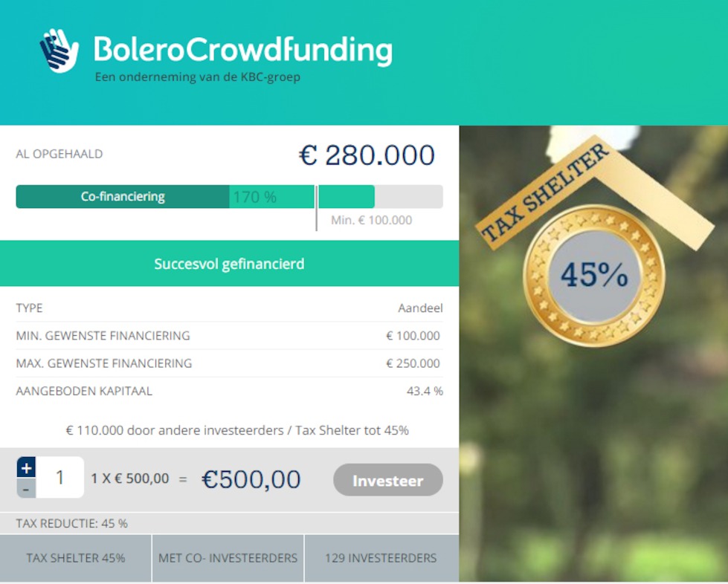Open the MET CO-INVESTEERDERS tab

coord(228,558)
